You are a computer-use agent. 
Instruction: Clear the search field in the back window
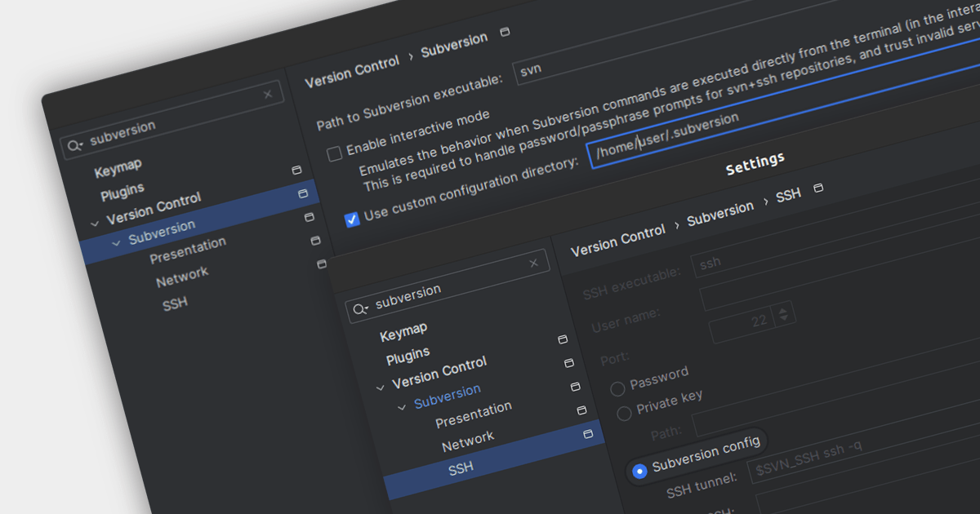click(268, 95)
